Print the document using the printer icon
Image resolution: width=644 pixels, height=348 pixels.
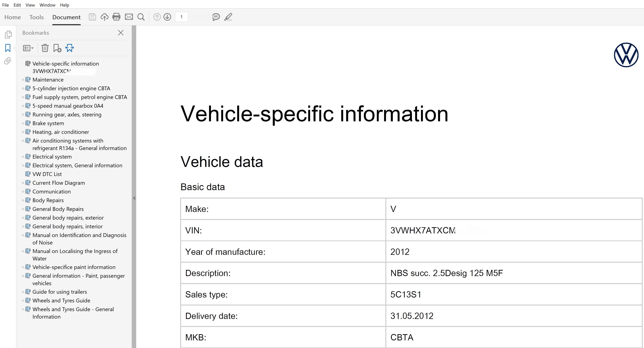[x=116, y=17]
